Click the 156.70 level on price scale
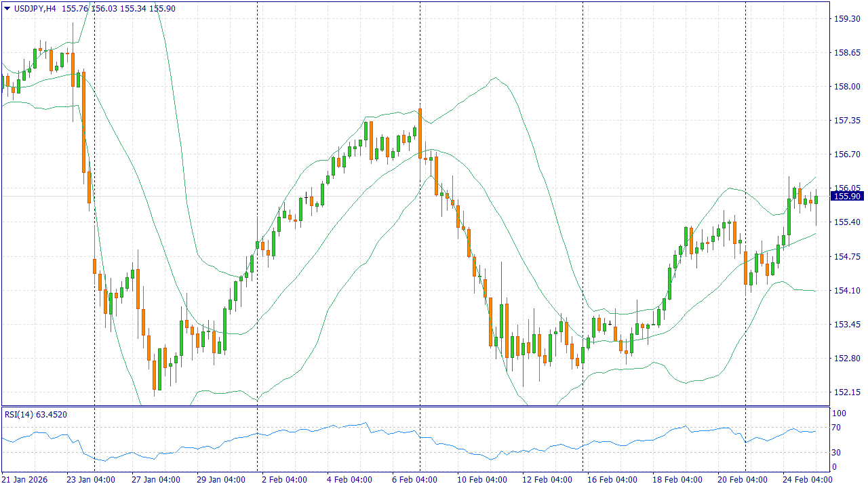868x488 pixels. coord(846,155)
